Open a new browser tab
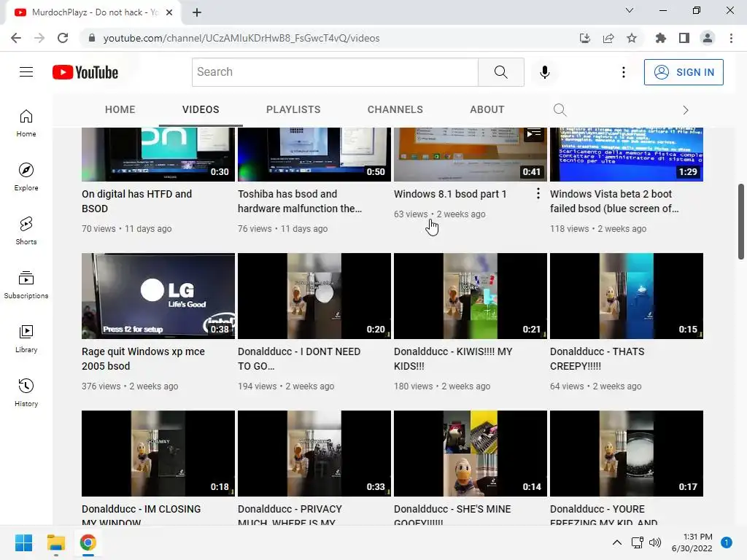 pos(197,12)
